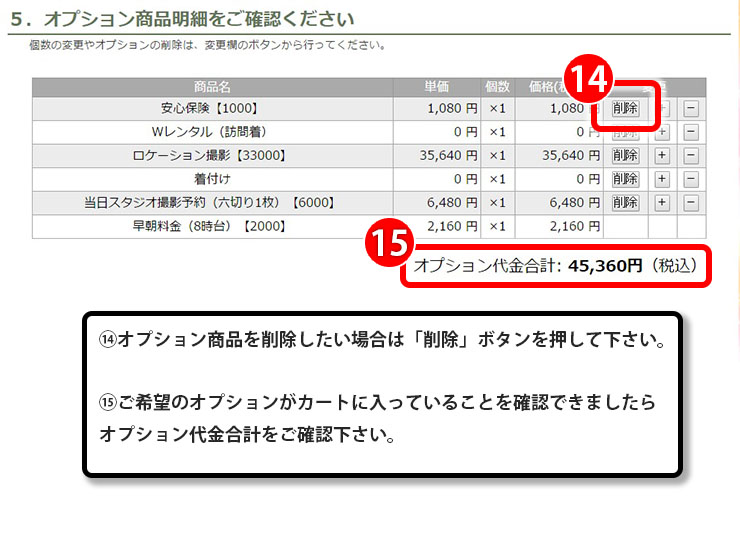Click minus button in 着付け row
The width and height of the screenshot is (740, 550).
(x=691, y=179)
